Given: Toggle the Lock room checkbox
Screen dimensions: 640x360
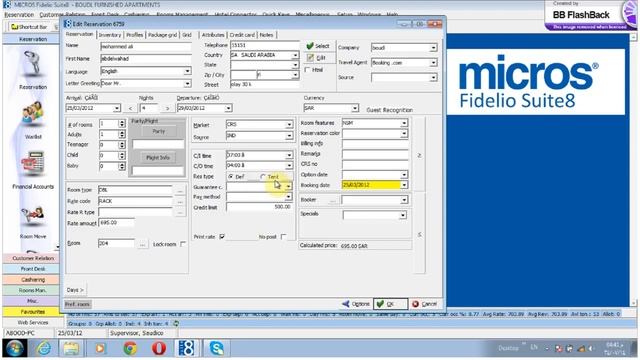Looking at the screenshot, I should [183, 244].
